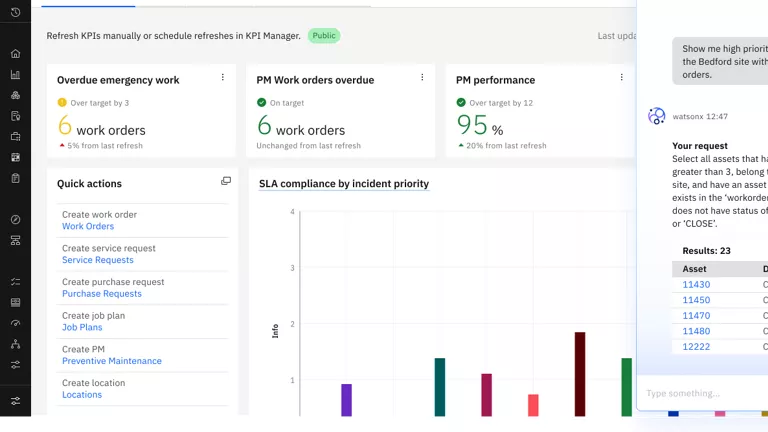Image resolution: width=768 pixels, height=432 pixels.
Task: Open PM performance card overflow menu
Action: [621, 78]
